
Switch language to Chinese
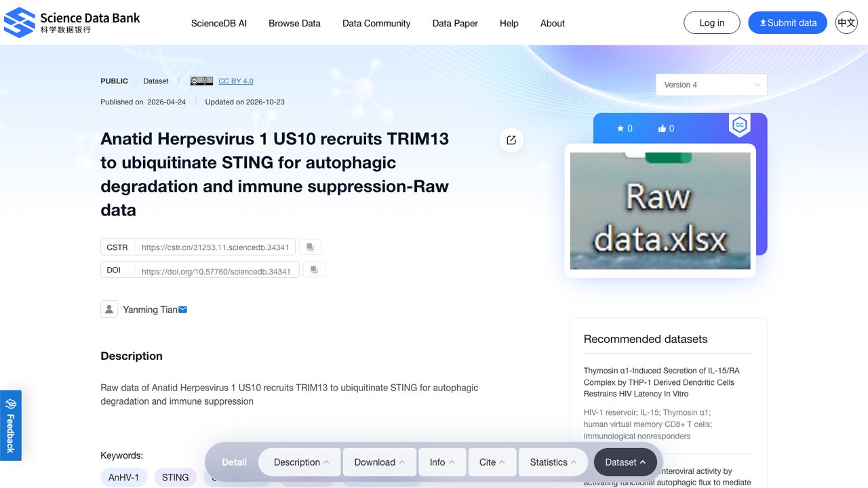point(846,23)
